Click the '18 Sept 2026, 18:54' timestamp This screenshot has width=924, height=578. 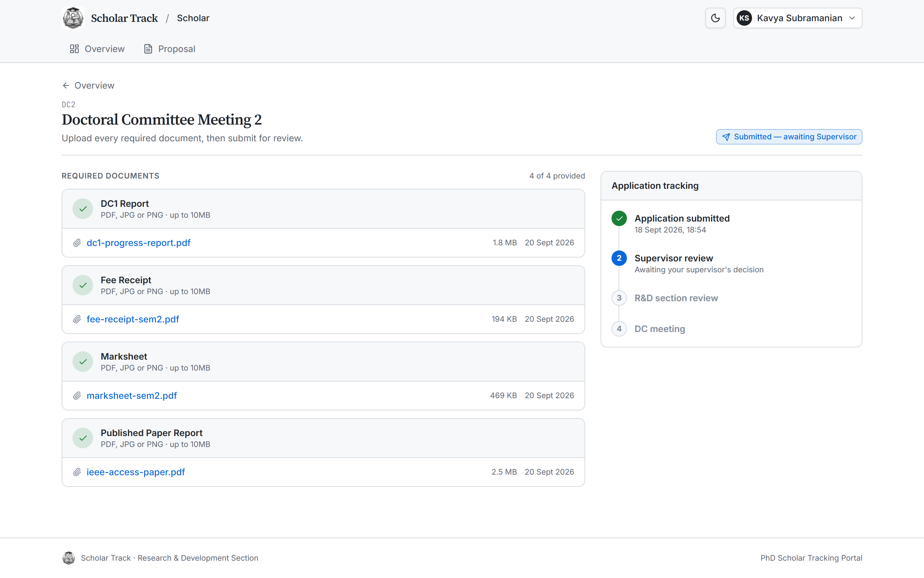click(x=670, y=230)
